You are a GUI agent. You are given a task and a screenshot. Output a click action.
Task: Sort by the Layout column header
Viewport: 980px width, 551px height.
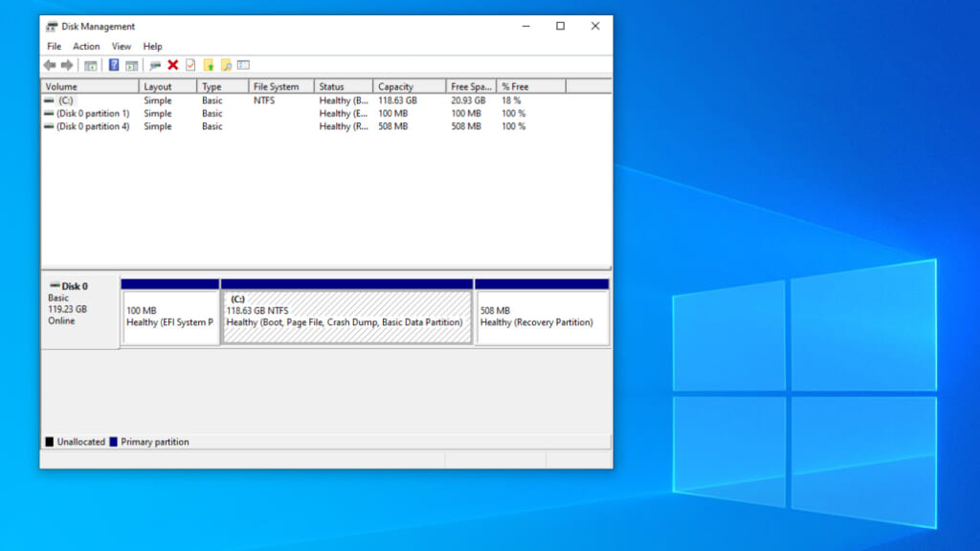point(167,87)
